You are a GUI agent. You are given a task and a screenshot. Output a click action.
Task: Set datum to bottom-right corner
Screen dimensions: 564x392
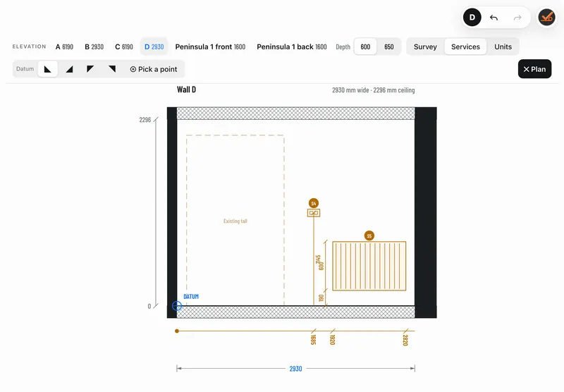coord(69,69)
